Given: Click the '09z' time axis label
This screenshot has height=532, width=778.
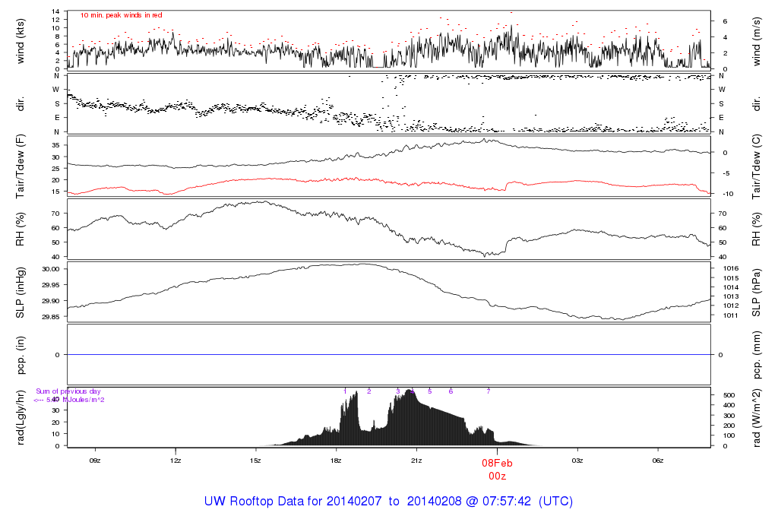Looking at the screenshot, I should [x=95, y=461].
